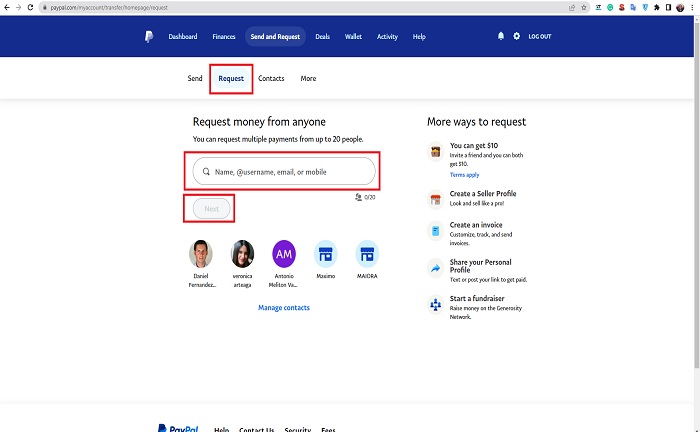Click the share Personal Profile arrow icon
700x432 pixels.
pyautogui.click(x=435, y=268)
